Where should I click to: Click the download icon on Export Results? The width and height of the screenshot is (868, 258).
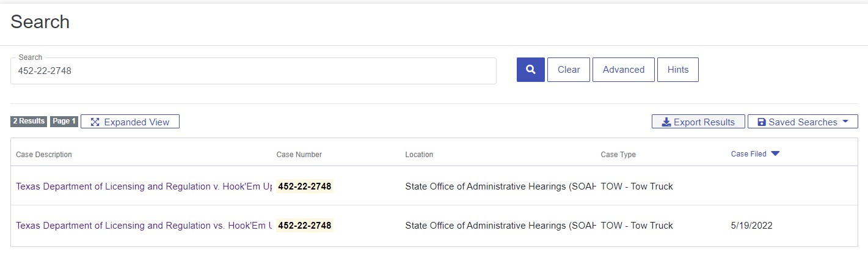[666, 122]
